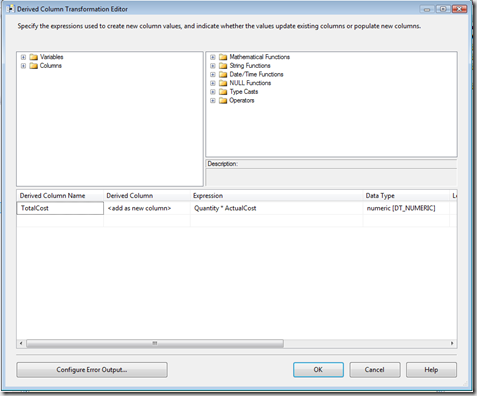Select the Variables folder icon

pos(33,57)
